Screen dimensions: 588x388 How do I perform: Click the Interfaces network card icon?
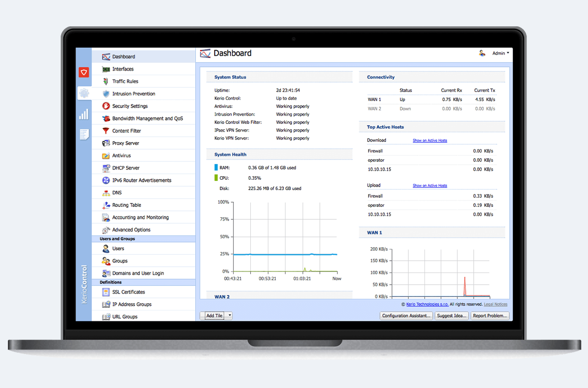[106, 69]
